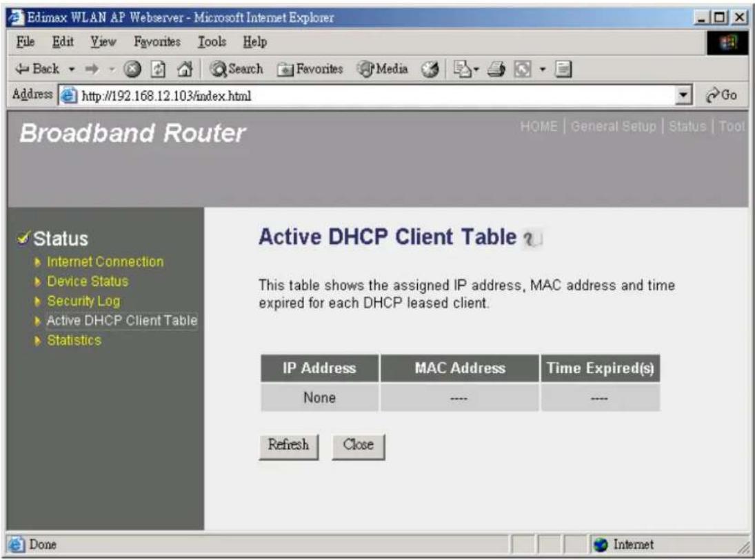Open the Edit menu
This screenshot has width=755, height=560.
click(x=63, y=42)
